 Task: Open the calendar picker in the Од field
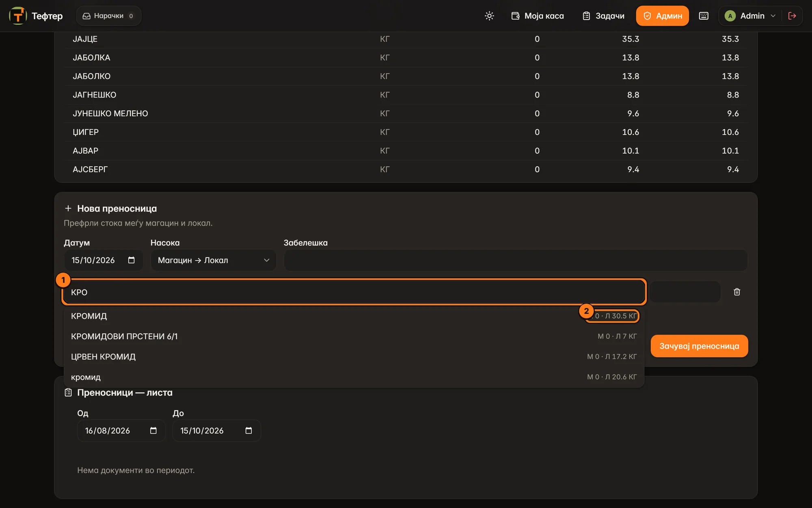[x=153, y=430]
